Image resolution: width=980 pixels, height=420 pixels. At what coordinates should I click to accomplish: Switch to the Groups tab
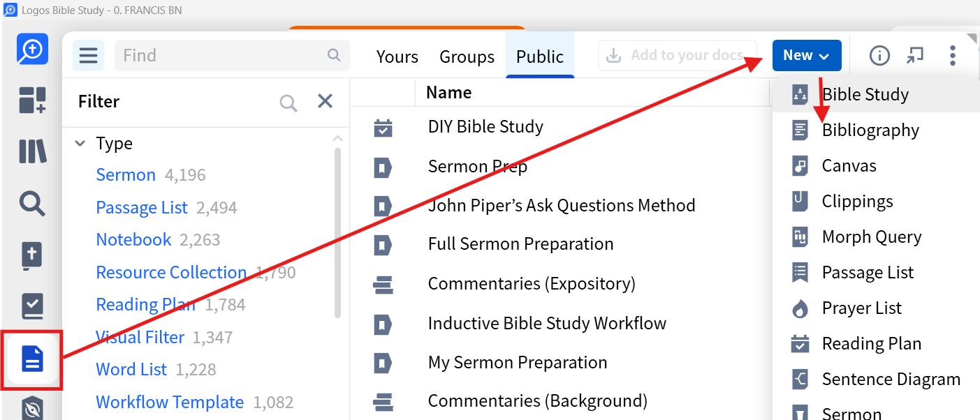[467, 57]
